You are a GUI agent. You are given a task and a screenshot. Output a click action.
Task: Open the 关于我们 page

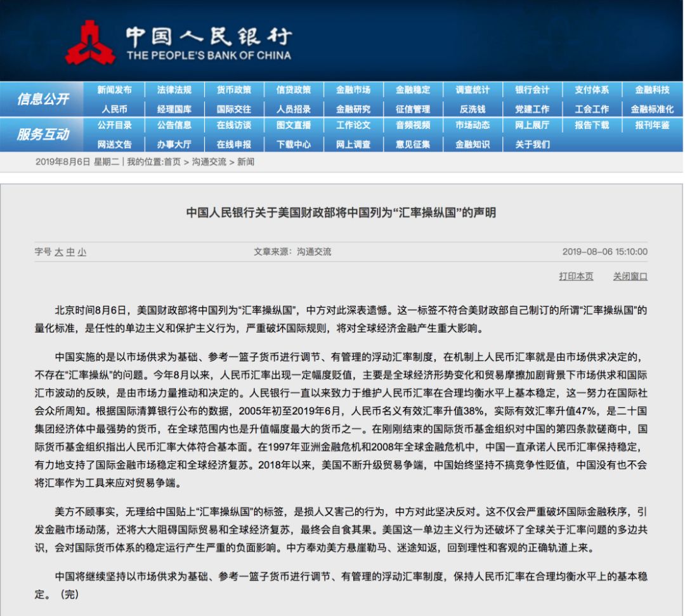532,145
